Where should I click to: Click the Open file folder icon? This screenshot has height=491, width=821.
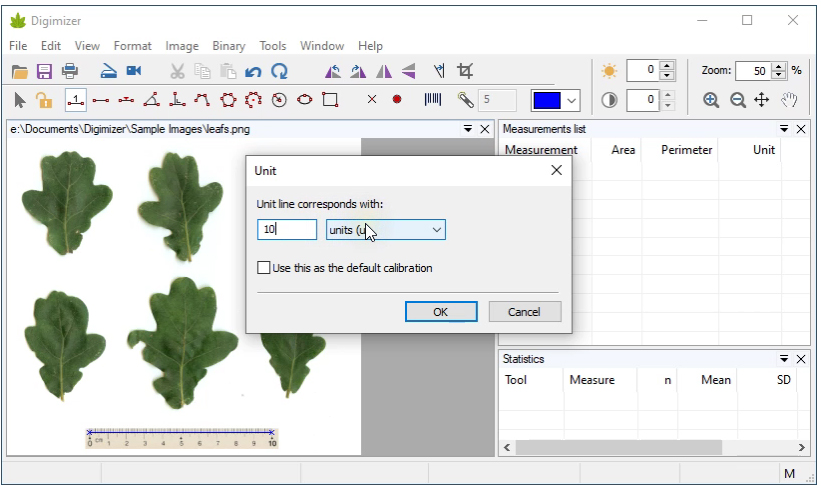point(19,71)
